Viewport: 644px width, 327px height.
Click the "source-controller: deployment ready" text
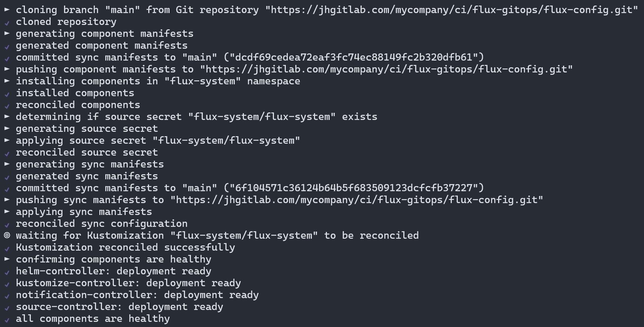119,307
